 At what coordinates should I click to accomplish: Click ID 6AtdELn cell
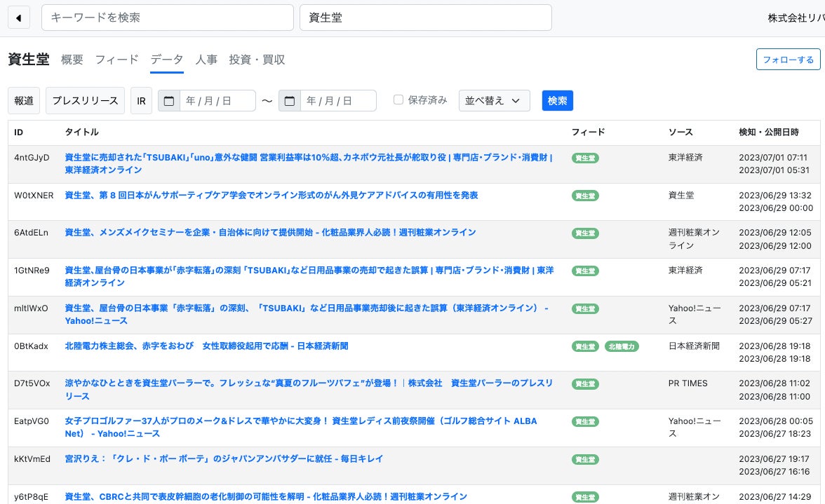(31, 233)
